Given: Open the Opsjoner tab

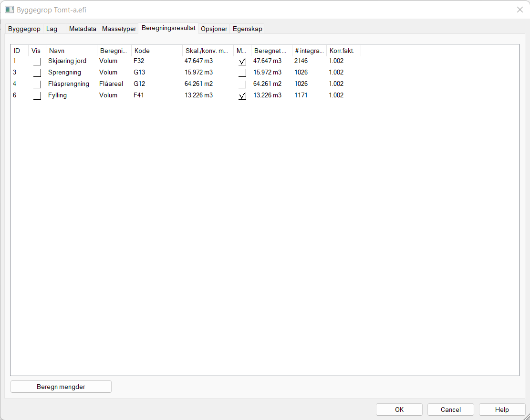Looking at the screenshot, I should 214,29.
